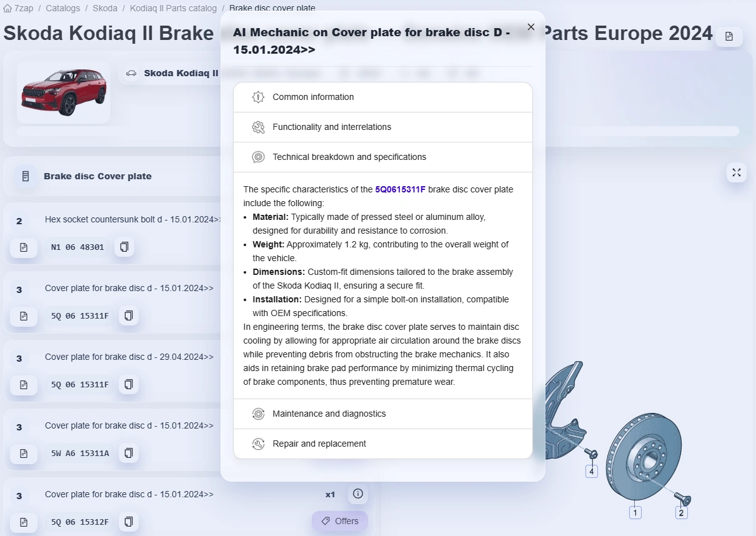Click the home icon in breadcrumb

click(7, 8)
